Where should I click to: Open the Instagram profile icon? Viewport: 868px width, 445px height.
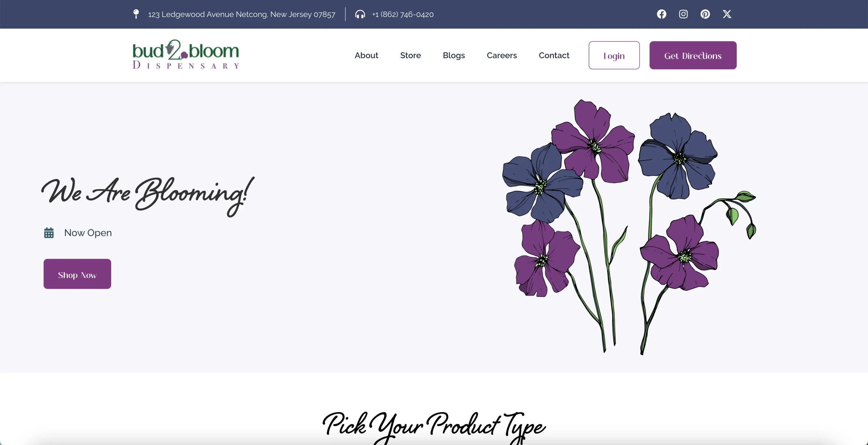point(683,14)
